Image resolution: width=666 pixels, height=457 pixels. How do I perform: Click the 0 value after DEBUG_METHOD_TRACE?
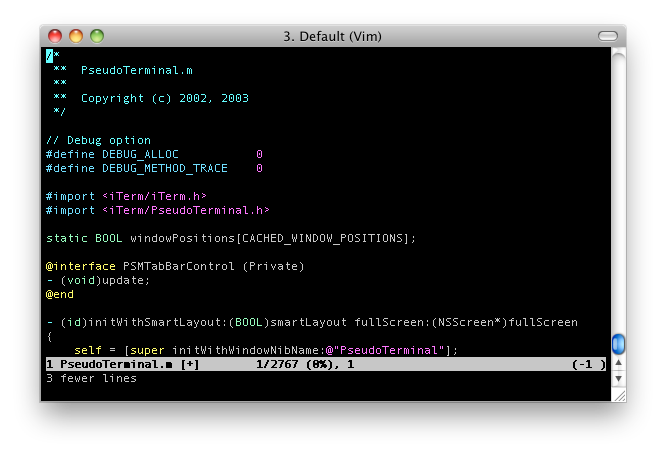259,168
